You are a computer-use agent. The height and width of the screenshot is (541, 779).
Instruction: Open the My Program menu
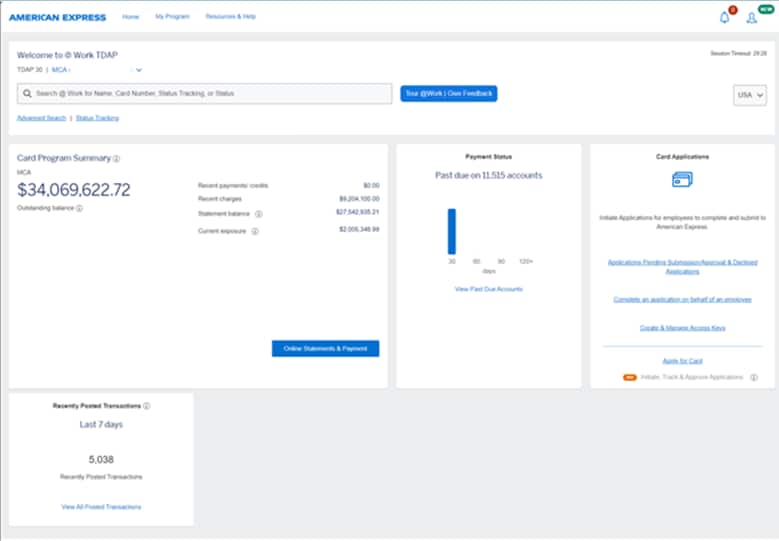172,16
